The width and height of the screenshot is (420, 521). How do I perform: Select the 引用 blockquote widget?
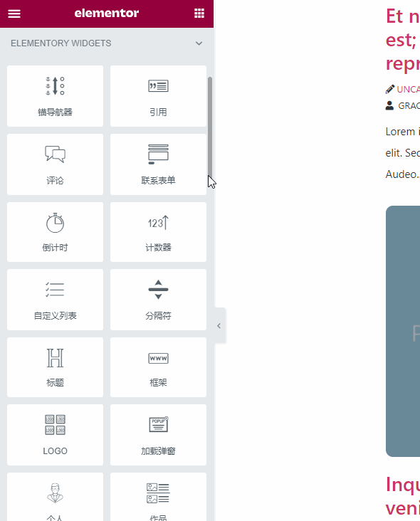click(x=158, y=96)
